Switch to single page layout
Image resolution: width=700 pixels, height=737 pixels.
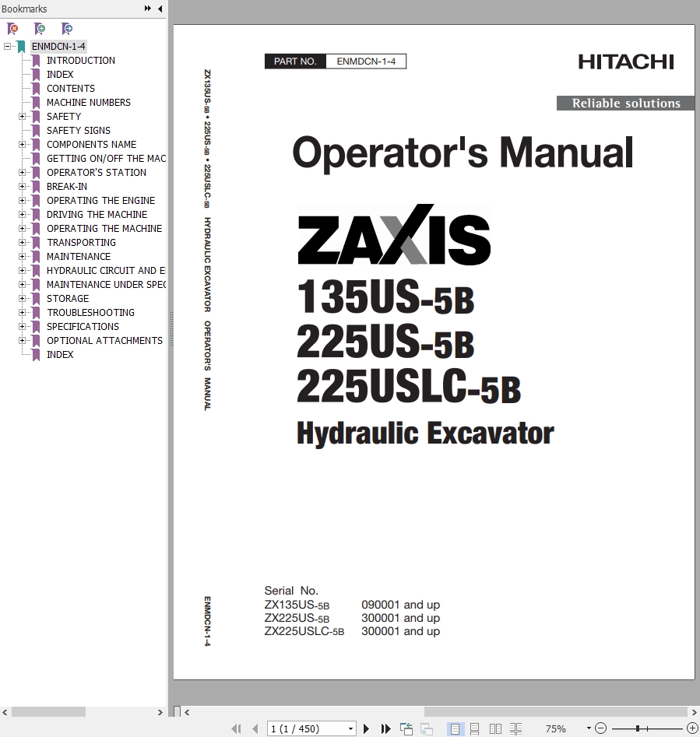tap(455, 728)
